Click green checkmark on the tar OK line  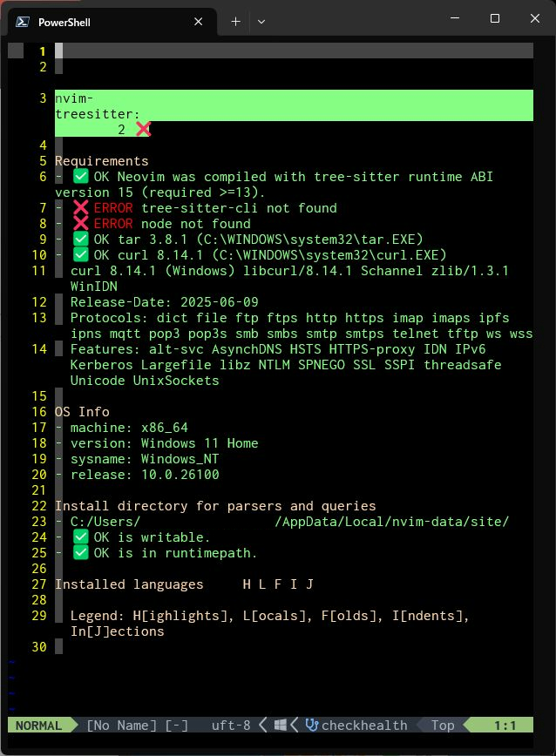[81, 240]
